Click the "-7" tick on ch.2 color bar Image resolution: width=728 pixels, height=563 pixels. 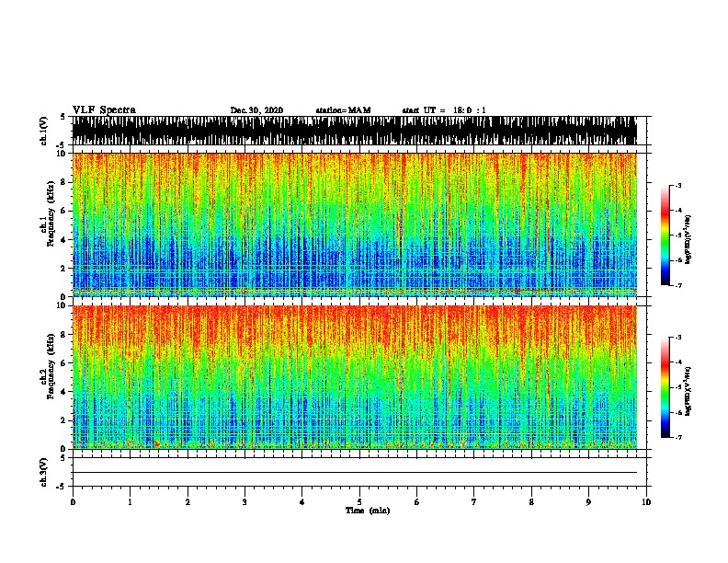pyautogui.click(x=678, y=438)
